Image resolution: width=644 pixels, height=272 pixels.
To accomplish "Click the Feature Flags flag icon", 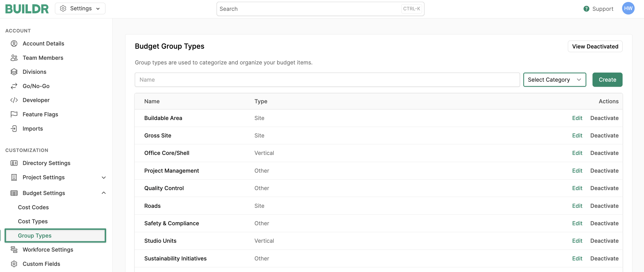I will 14,114.
